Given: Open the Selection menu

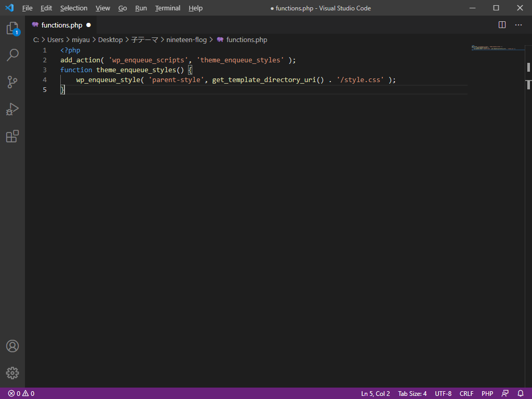Looking at the screenshot, I should click(x=74, y=8).
